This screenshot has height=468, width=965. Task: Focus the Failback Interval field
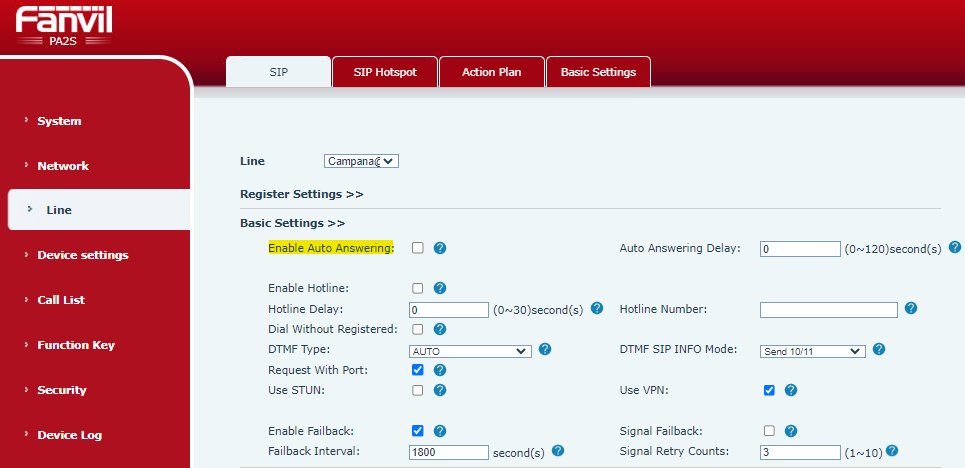click(x=449, y=453)
